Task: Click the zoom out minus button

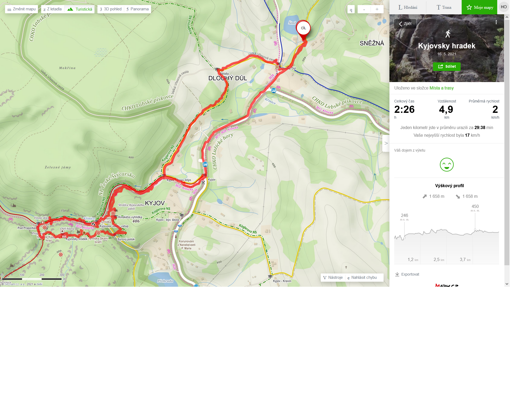Action: (x=364, y=9)
